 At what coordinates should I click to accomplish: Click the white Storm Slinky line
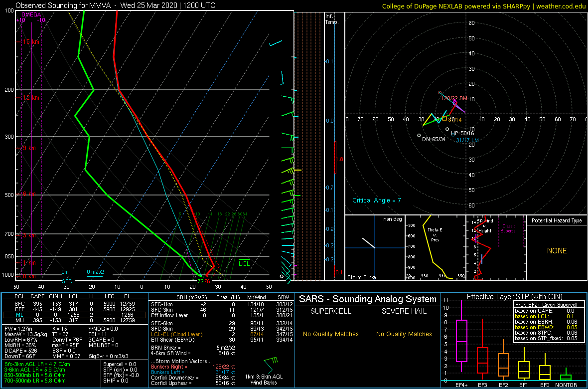click(368, 243)
